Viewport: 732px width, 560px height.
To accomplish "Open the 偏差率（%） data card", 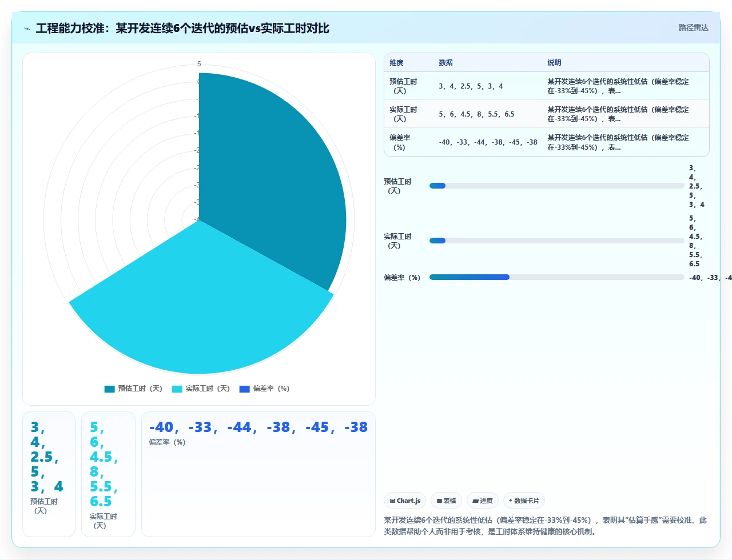I will click(258, 474).
